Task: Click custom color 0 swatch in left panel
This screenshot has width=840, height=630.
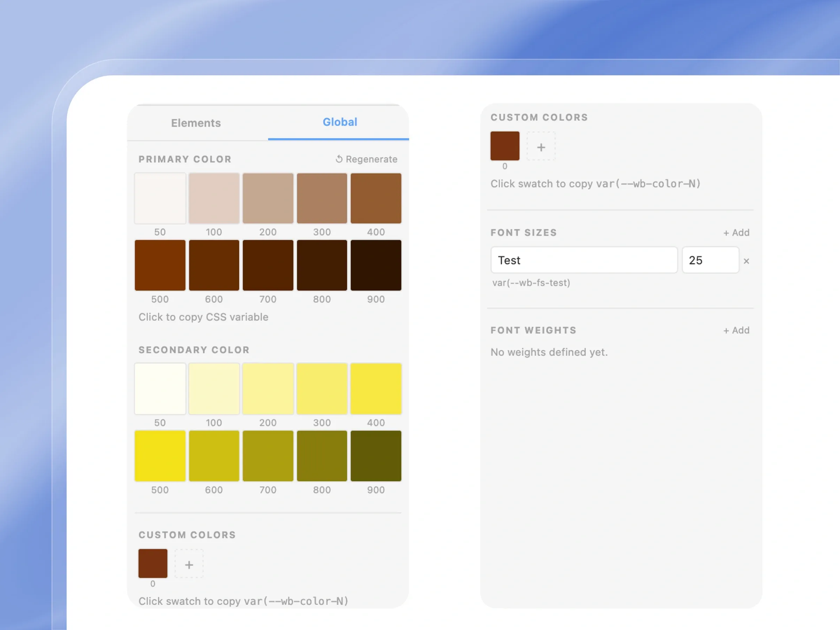Action: tap(153, 563)
